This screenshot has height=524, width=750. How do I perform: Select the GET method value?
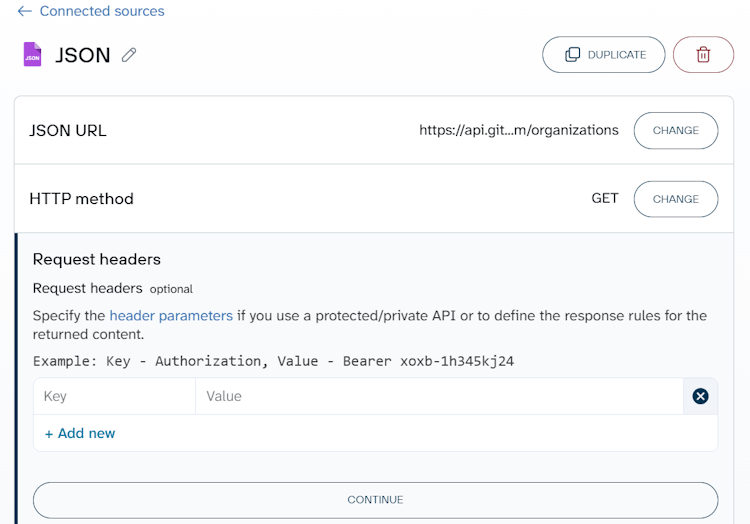click(605, 198)
